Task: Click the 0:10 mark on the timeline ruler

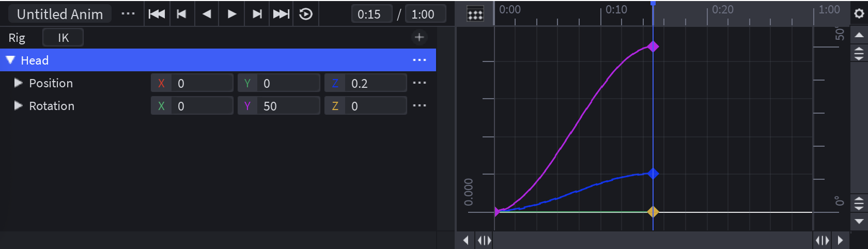Action: (616, 9)
